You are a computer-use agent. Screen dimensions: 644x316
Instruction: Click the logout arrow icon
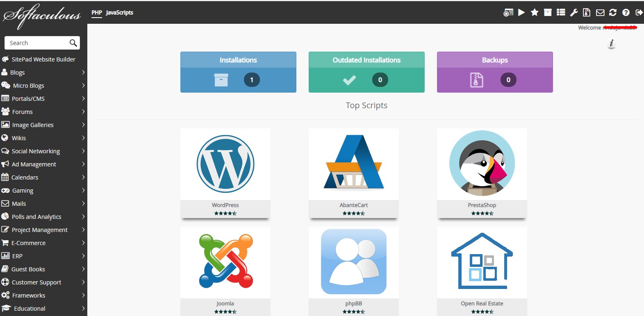pos(639,13)
